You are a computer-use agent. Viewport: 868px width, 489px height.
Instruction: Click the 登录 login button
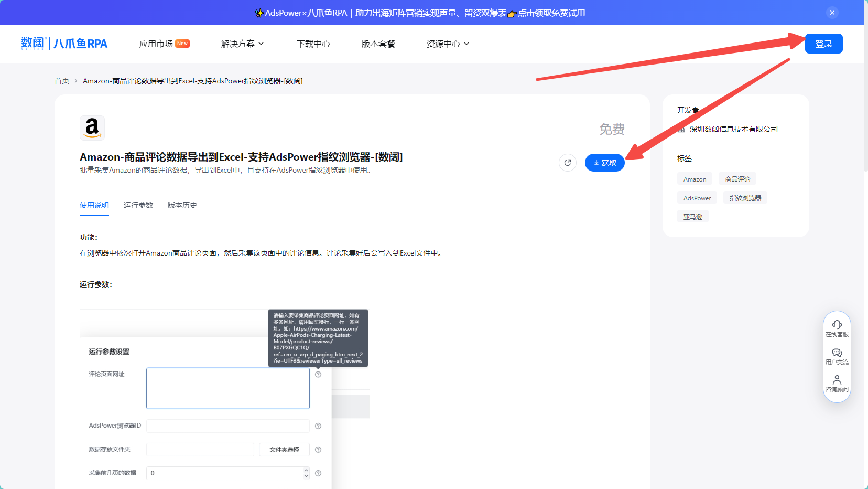pos(824,44)
